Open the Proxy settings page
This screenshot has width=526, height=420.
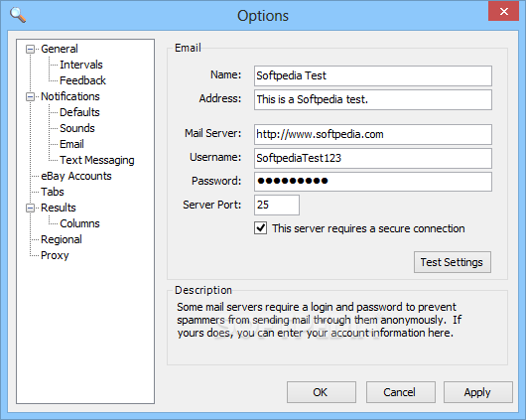tap(55, 255)
